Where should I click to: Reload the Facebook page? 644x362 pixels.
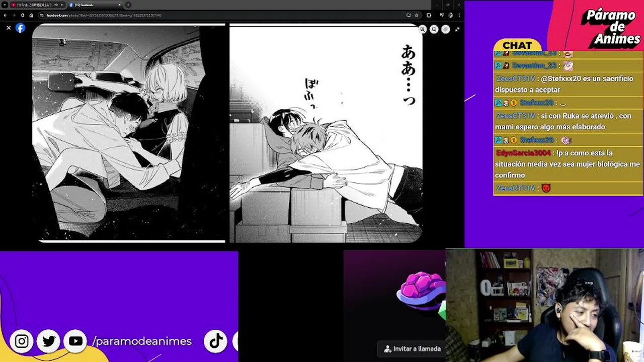click(22, 15)
